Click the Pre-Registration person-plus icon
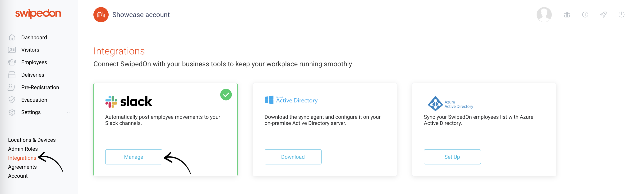The image size is (644, 194). click(12, 87)
